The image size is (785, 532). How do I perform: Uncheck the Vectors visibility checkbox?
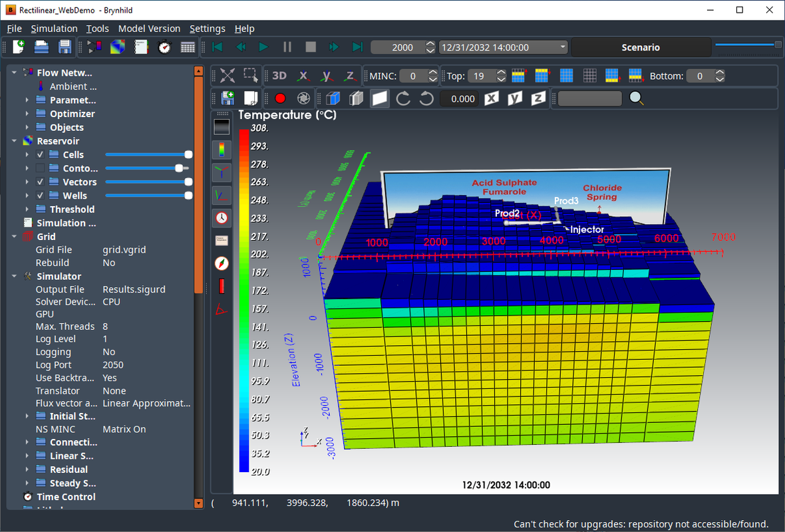(41, 182)
